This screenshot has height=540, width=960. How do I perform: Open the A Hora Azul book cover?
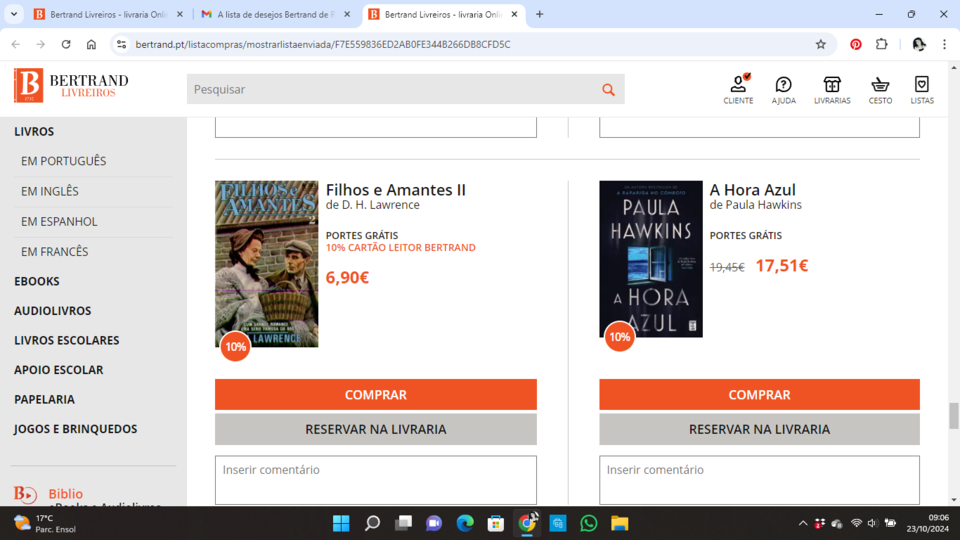pyautogui.click(x=651, y=259)
